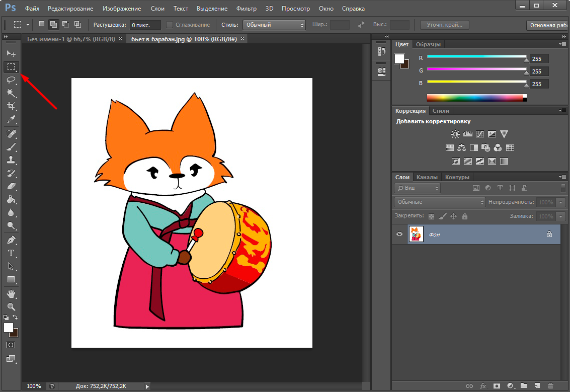The height and width of the screenshot is (392, 570).
Task: Enable the Intersect with selection mode
Action: coord(78,24)
